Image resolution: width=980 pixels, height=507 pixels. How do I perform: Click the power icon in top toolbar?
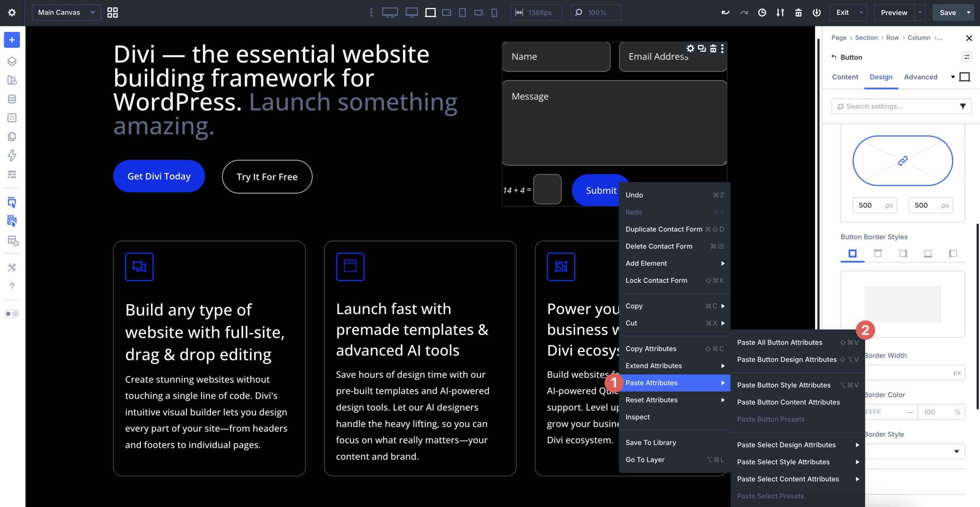(x=817, y=13)
